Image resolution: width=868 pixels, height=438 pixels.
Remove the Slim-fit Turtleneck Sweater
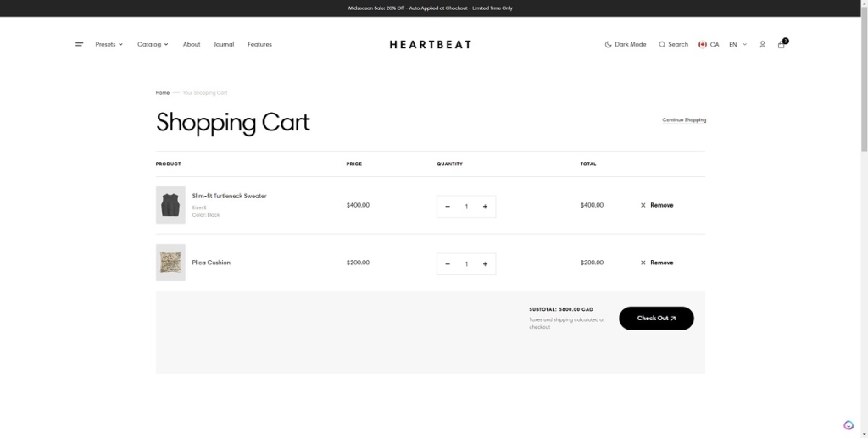pyautogui.click(x=657, y=205)
